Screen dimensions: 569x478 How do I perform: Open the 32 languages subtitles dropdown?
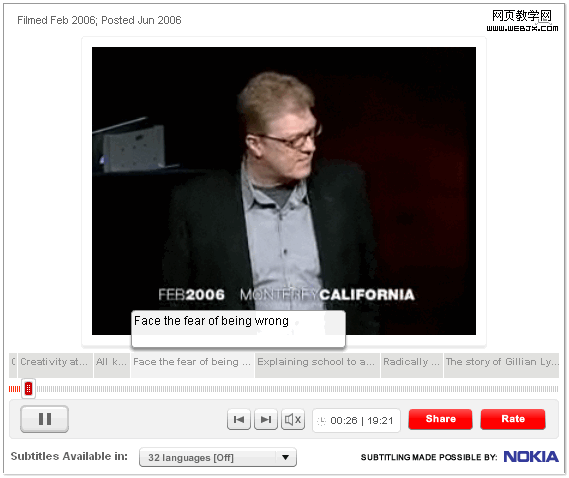pyautogui.click(x=218, y=457)
